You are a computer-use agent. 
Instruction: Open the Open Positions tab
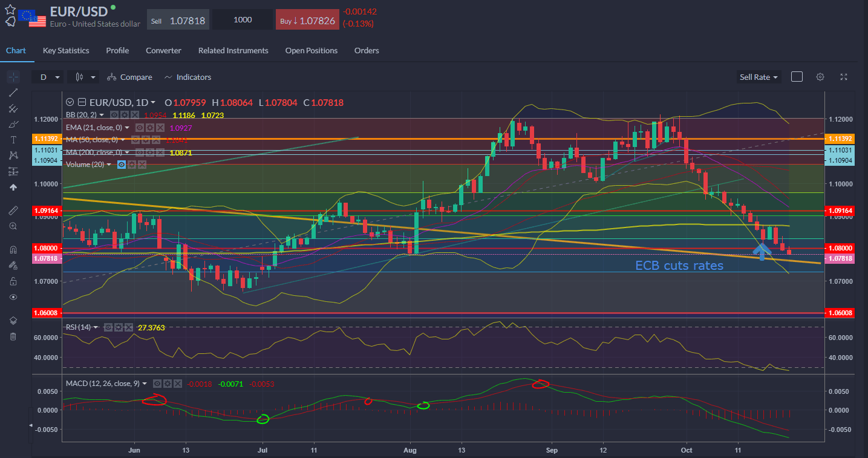point(312,50)
